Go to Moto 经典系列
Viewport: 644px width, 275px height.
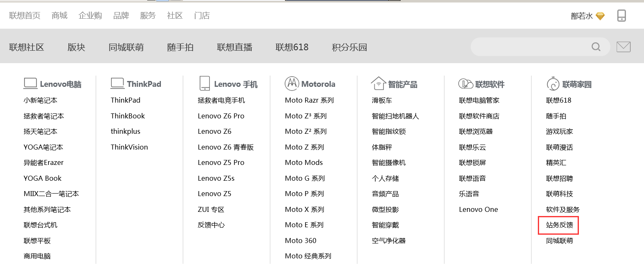tap(308, 256)
